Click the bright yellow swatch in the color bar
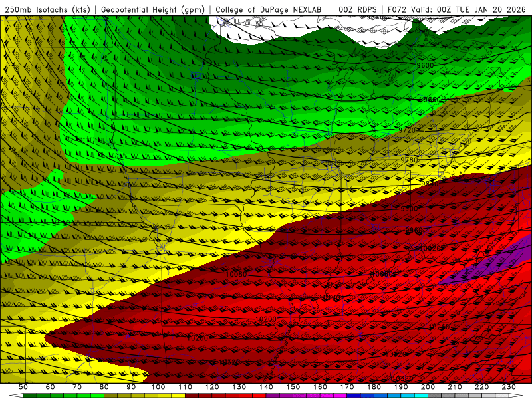 pyautogui.click(x=178, y=396)
